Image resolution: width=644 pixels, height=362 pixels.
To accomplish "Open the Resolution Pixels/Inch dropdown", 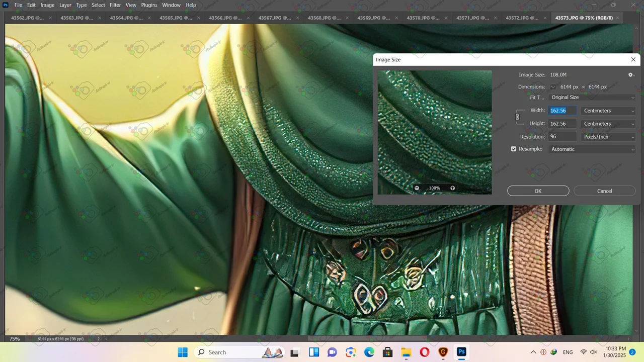I will (608, 137).
